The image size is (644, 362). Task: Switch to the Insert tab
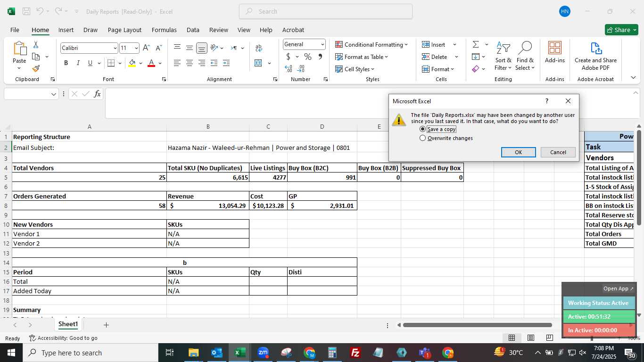click(66, 30)
